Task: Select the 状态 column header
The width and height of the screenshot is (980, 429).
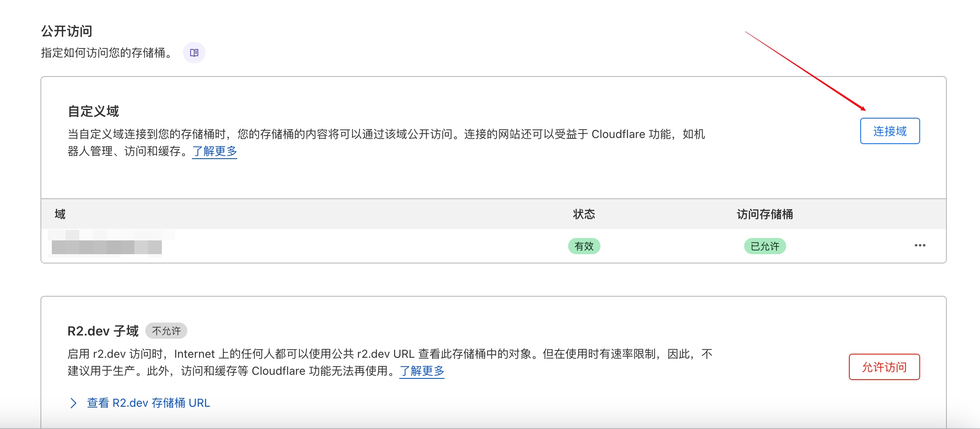Action: pyautogui.click(x=583, y=214)
